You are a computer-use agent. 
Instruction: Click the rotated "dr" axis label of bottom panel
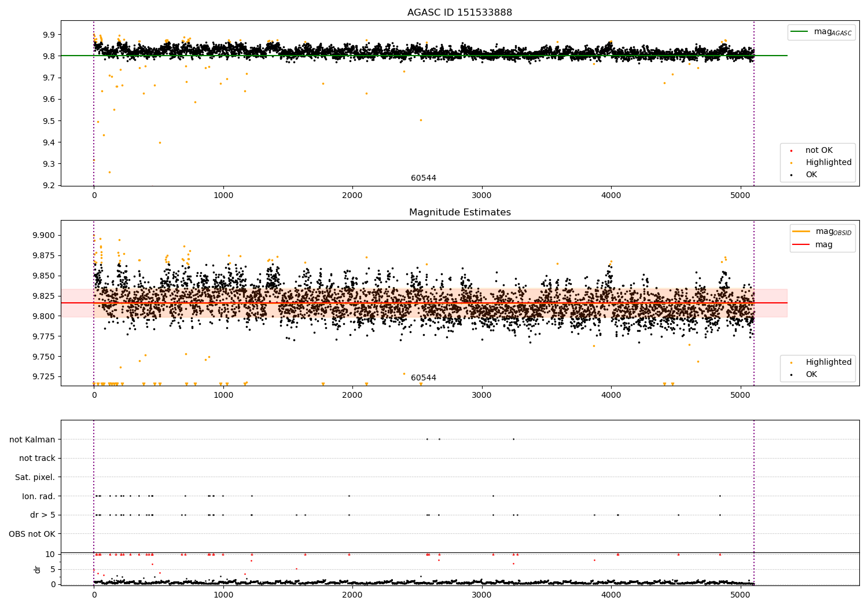[38, 569]
